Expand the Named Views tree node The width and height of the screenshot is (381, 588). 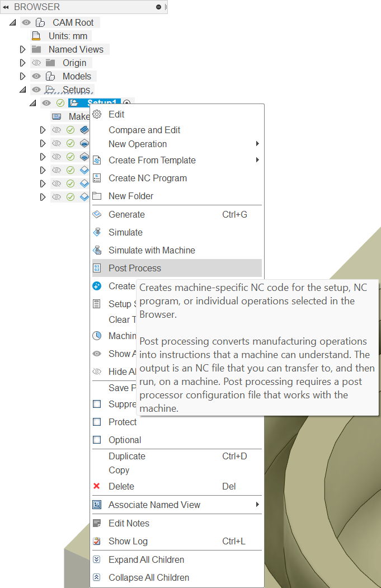click(x=23, y=49)
